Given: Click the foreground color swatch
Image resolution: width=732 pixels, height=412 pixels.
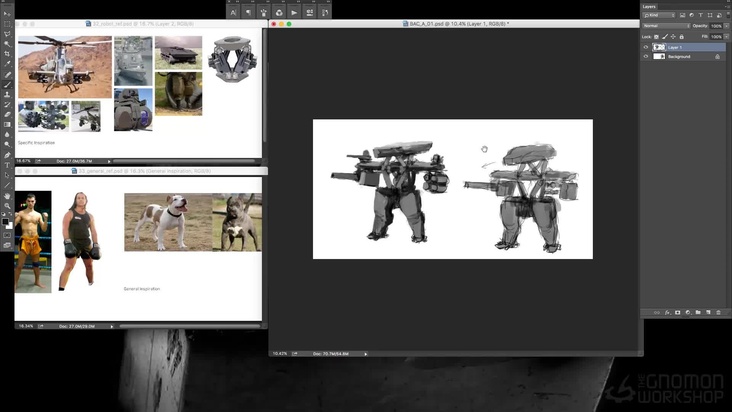Looking at the screenshot, I should (5, 220).
